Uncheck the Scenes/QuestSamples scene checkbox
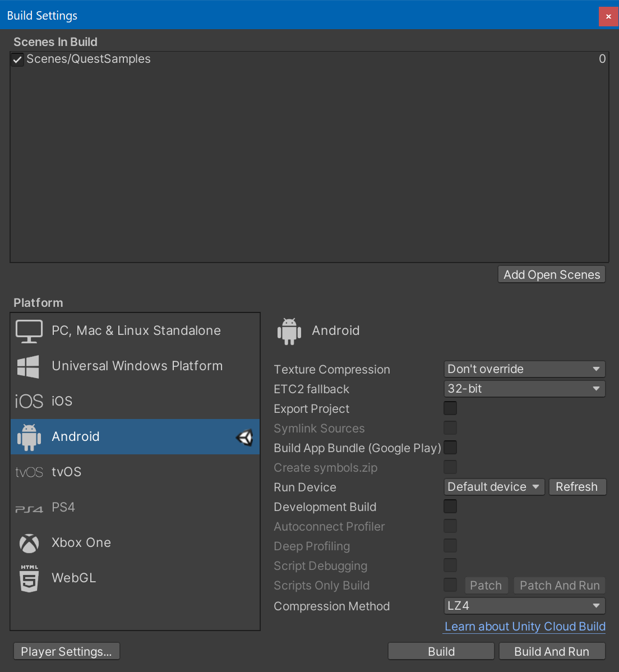The height and width of the screenshot is (672, 619). tap(17, 59)
